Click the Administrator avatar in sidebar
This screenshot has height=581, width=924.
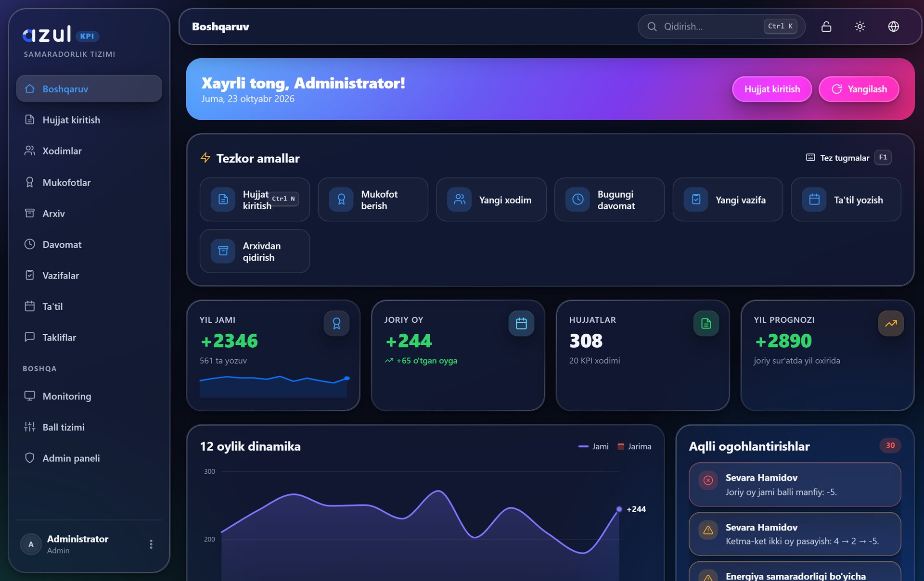31,544
